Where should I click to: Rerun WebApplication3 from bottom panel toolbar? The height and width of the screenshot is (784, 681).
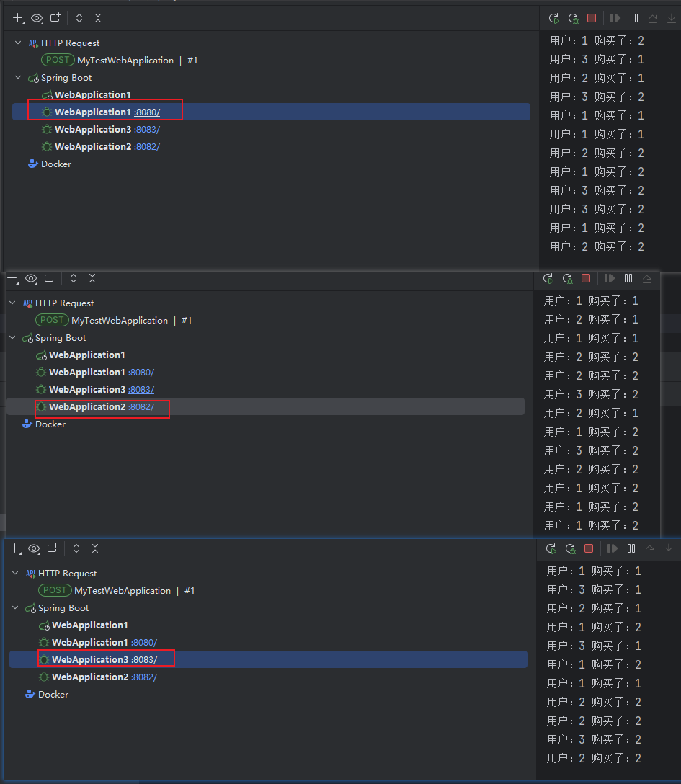[551, 549]
